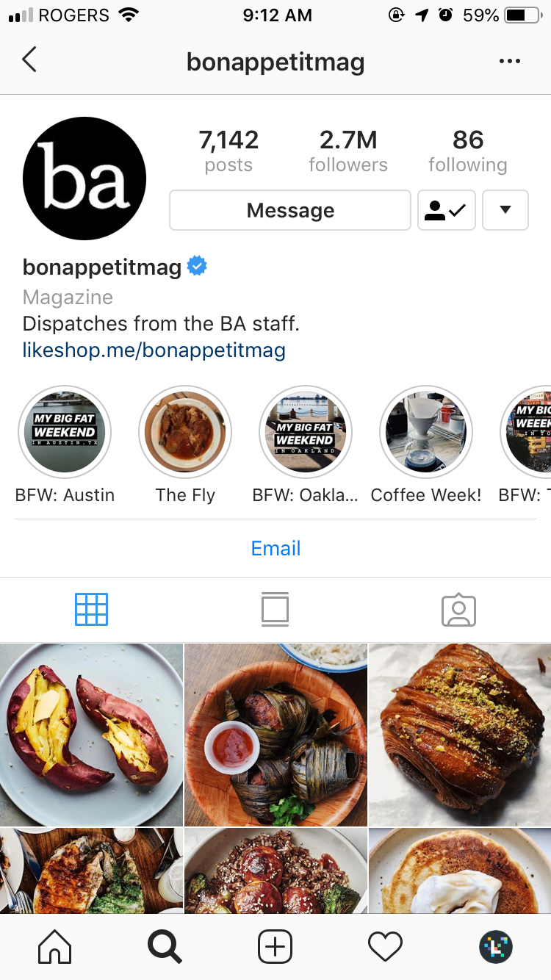Open the three-dot options menu
Screen dimensions: 551x980
tap(509, 62)
